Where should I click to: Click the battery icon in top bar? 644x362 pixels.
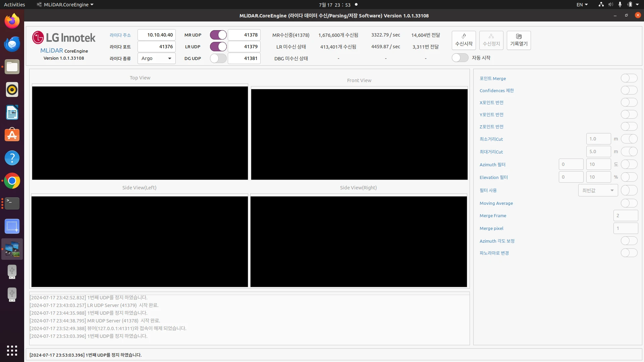630,5
